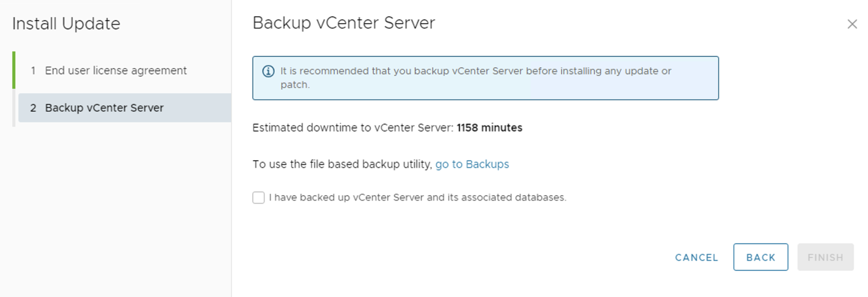Screen dimensions: 868x297
Task: Click the Finish button
Action: click(x=825, y=257)
